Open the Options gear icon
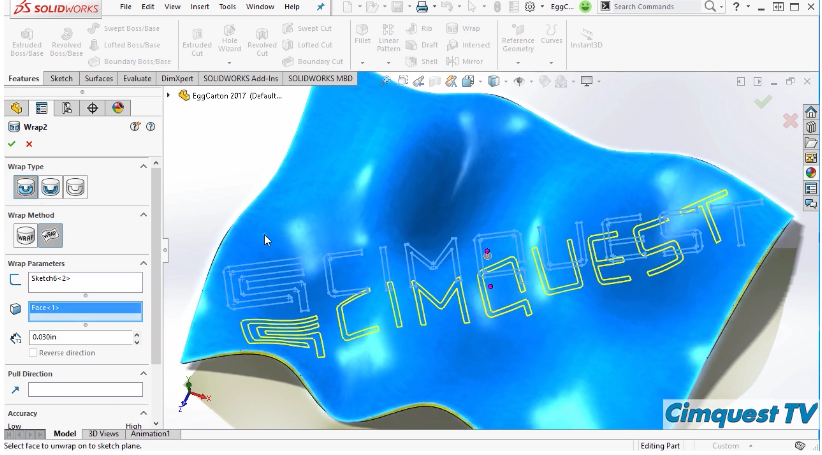Image resolution: width=822 pixels, height=455 pixels. [x=530, y=7]
